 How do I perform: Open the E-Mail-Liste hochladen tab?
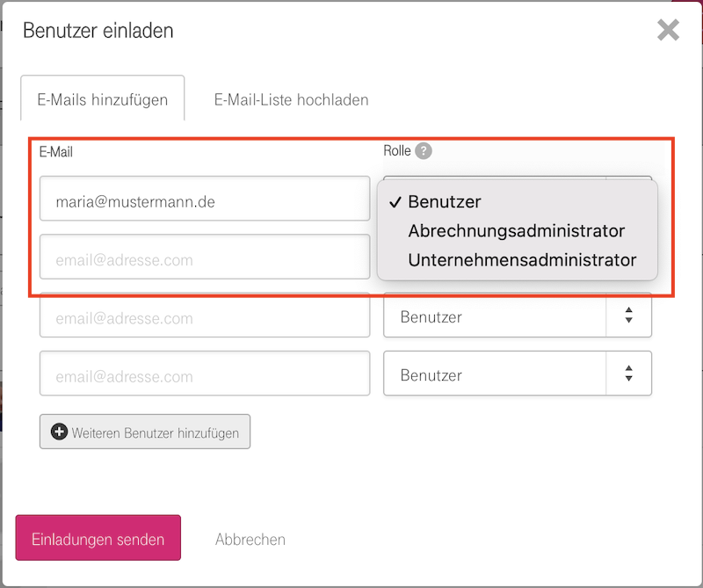pos(291,99)
